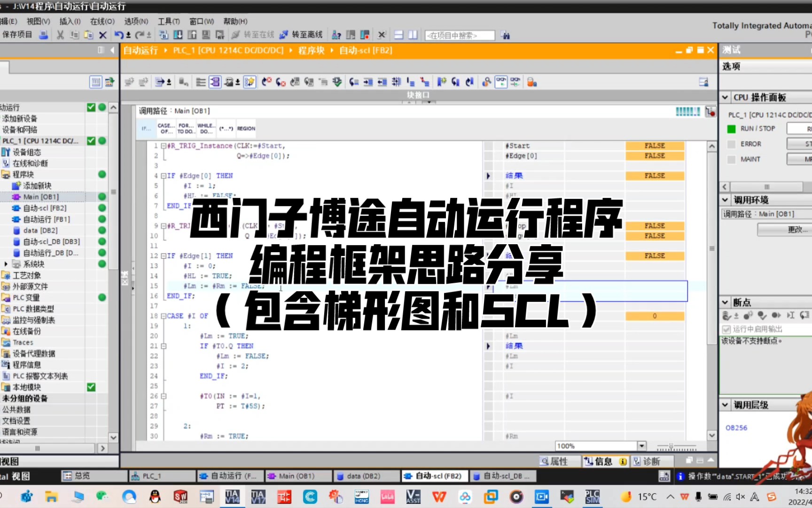Switch to the Main (OB1) editor tab

point(299,476)
